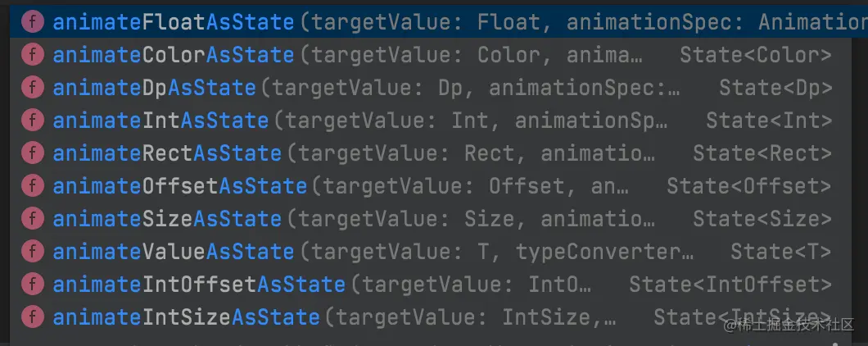Click the function icon beside animateRectAsState

(33, 153)
